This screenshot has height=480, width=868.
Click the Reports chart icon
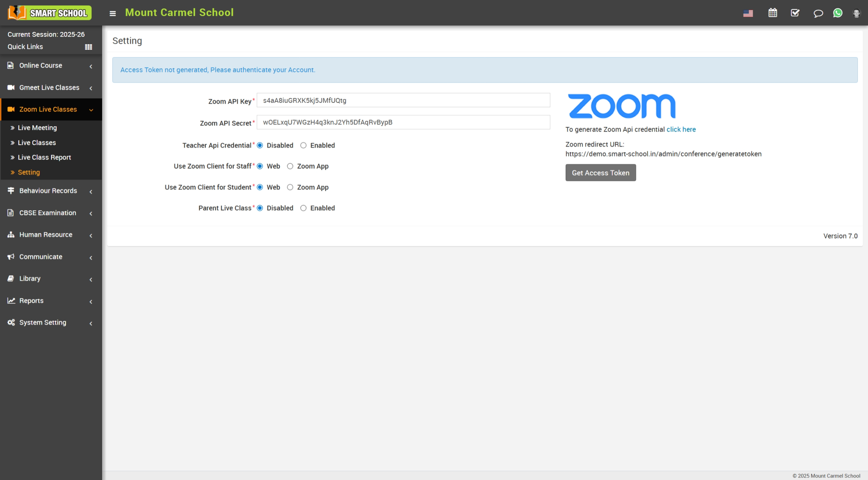pos(11,301)
